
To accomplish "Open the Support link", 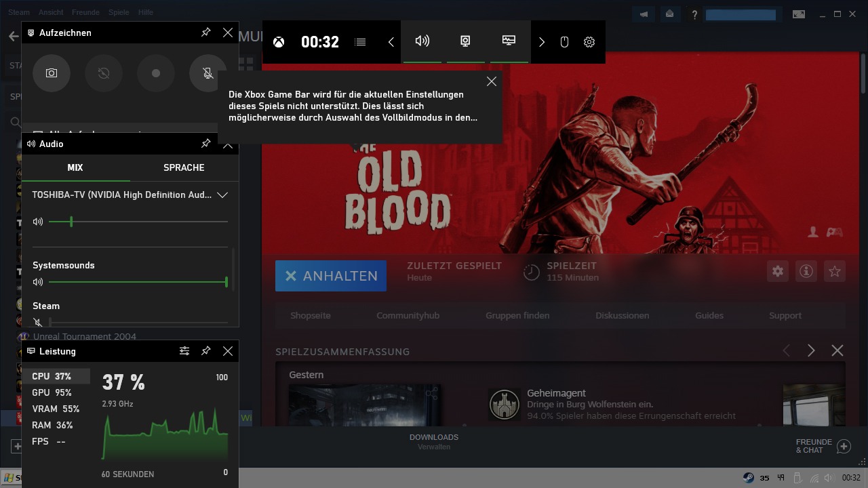I will pyautogui.click(x=785, y=315).
